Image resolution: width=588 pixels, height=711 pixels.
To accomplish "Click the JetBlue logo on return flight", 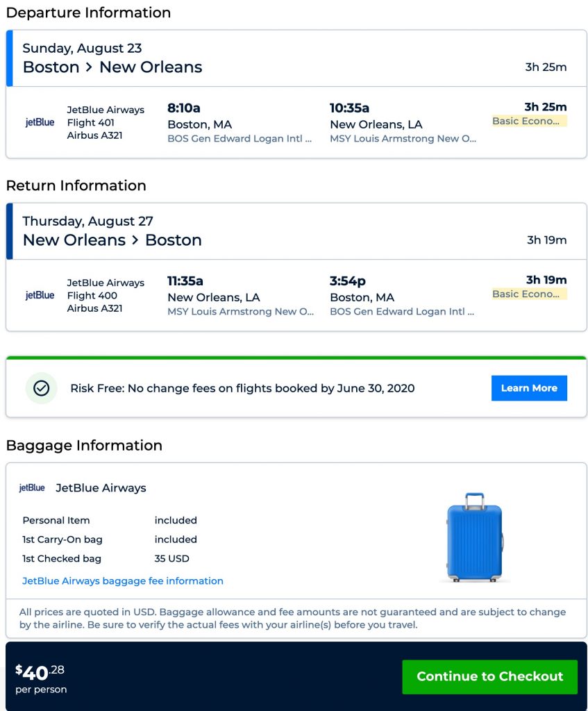I will pos(40,295).
